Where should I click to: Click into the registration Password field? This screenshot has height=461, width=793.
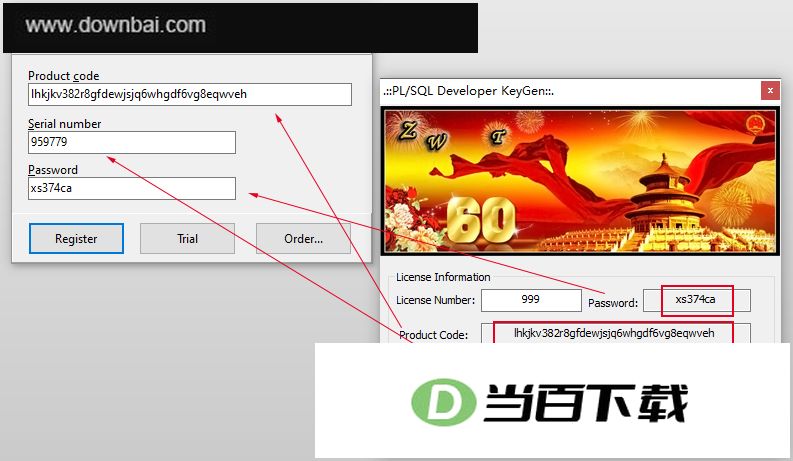132,188
